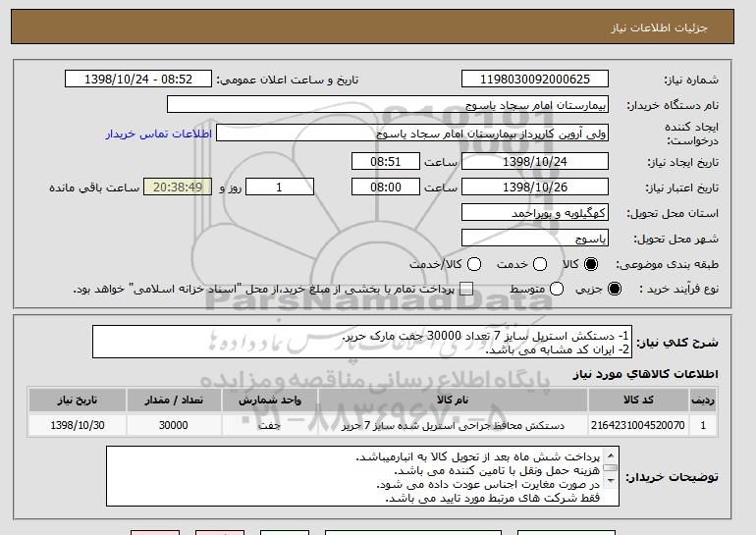The width and height of the screenshot is (756, 535).
Task: Click the public announcement date field 08:52
Action: pos(138,80)
